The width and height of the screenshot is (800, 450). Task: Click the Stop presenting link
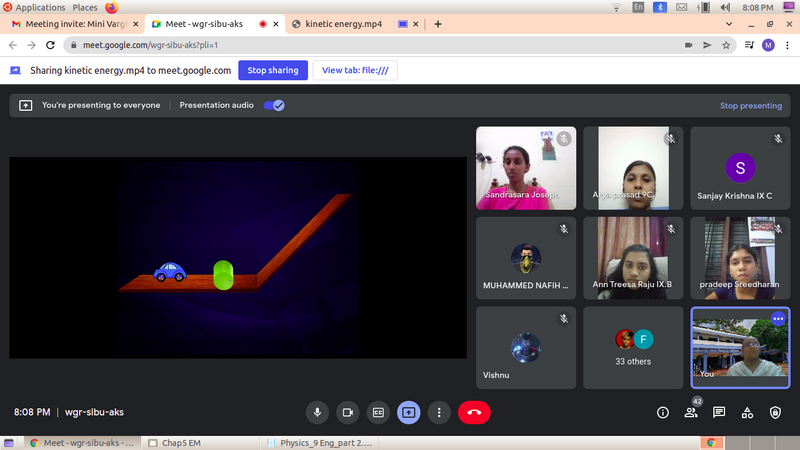[x=750, y=105]
